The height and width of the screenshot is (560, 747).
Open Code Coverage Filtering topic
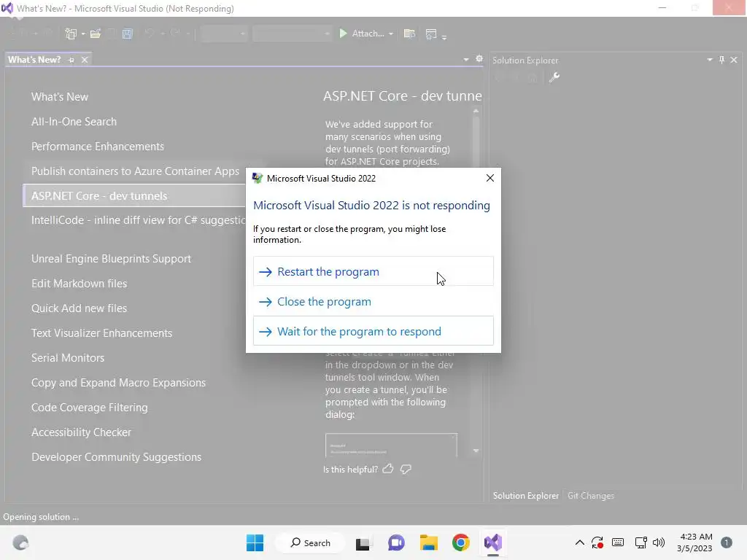coord(90,407)
